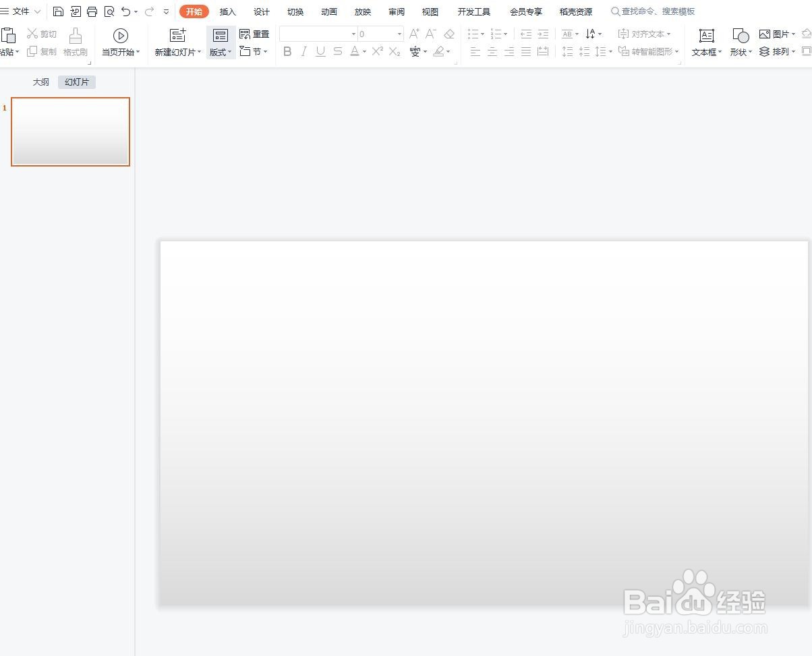The height and width of the screenshot is (656, 812).
Task: Switch to the 插入 ribbon tab
Action: click(227, 11)
